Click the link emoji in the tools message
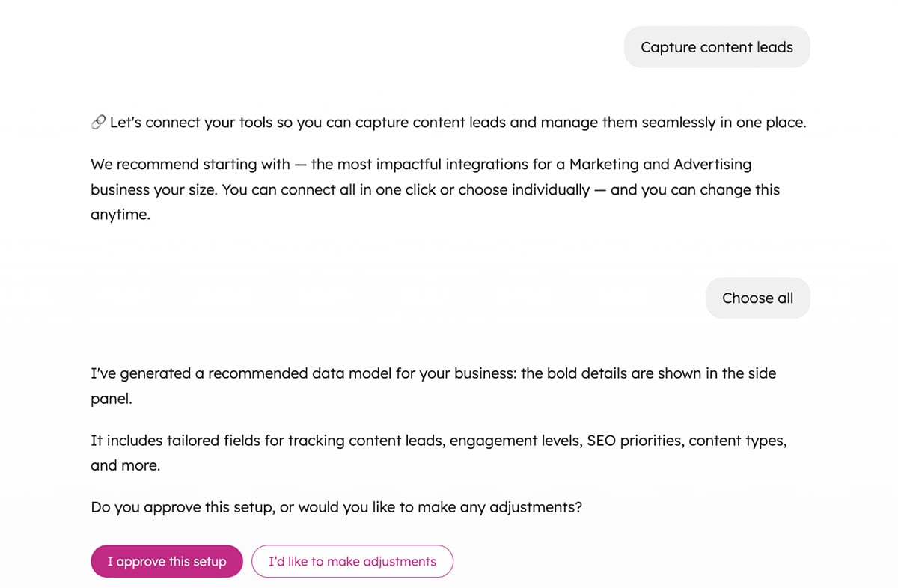Viewport: 898px width, 588px height. tap(98, 121)
